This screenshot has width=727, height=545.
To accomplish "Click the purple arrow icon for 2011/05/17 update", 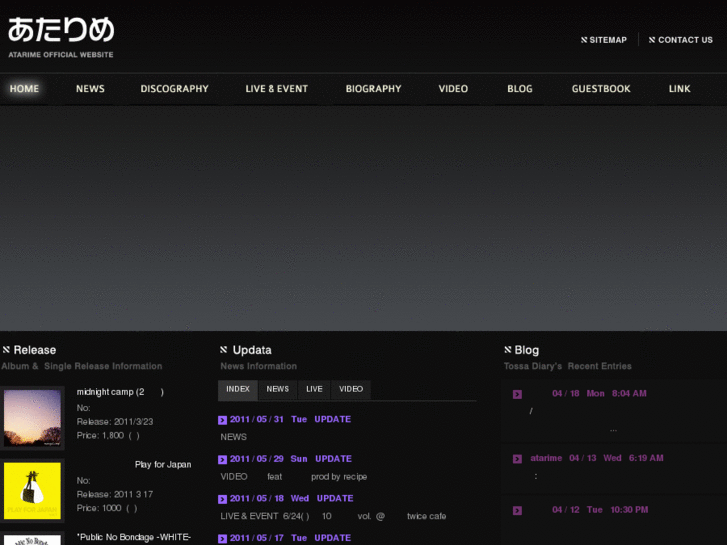I will point(223,539).
